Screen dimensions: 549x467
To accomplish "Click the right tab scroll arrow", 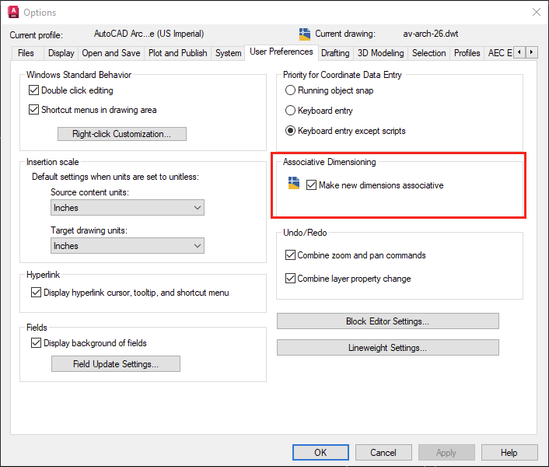I will pyautogui.click(x=531, y=52).
